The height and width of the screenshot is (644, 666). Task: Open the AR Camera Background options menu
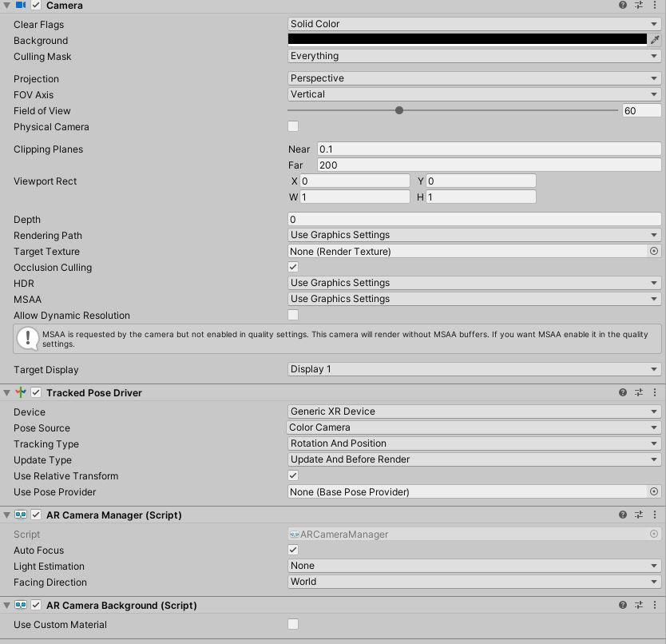[x=656, y=605]
